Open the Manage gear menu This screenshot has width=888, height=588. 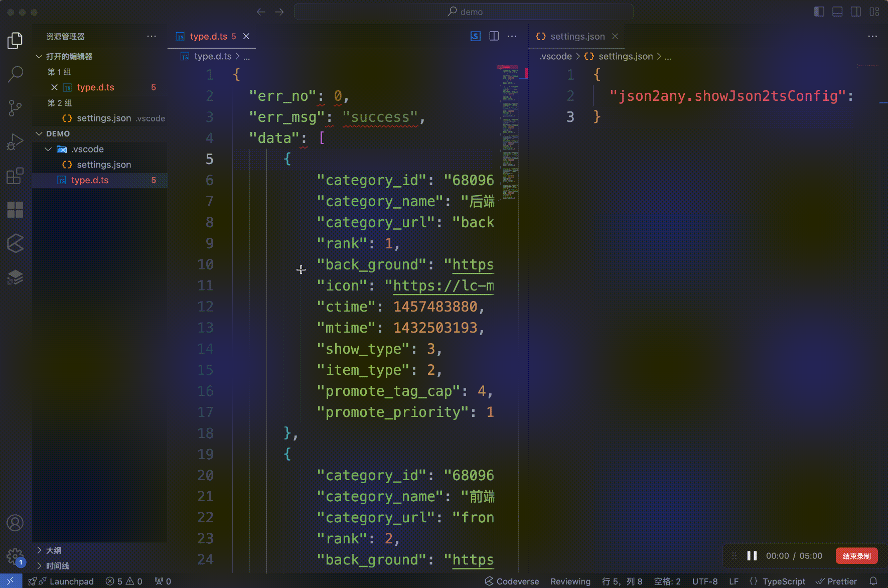coord(15,556)
